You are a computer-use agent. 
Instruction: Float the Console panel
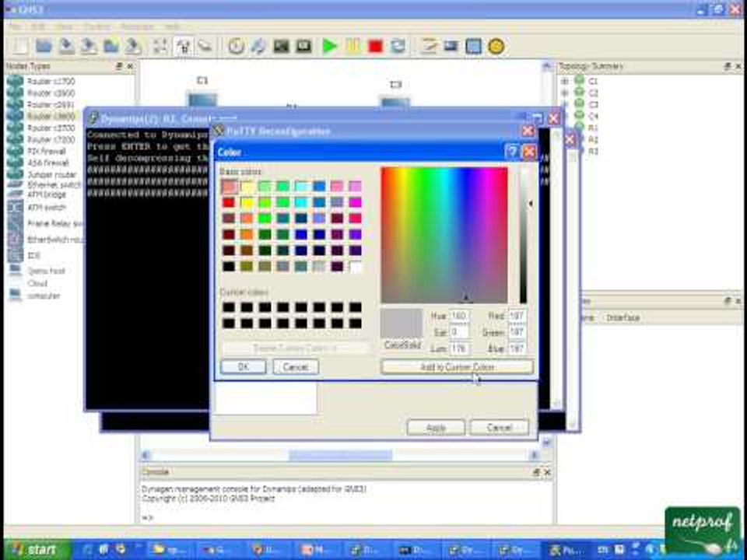click(x=536, y=472)
